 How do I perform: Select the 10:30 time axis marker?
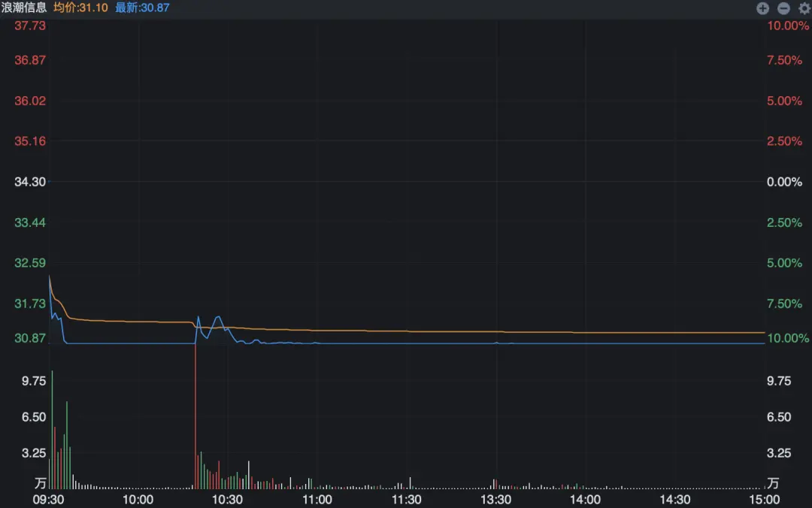click(x=228, y=499)
